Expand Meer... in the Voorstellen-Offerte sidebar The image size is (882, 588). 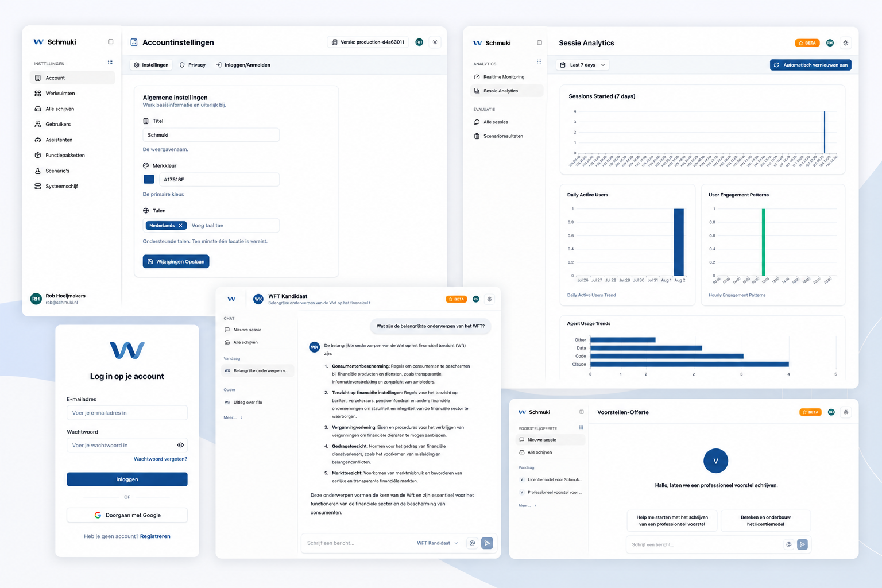(527, 506)
